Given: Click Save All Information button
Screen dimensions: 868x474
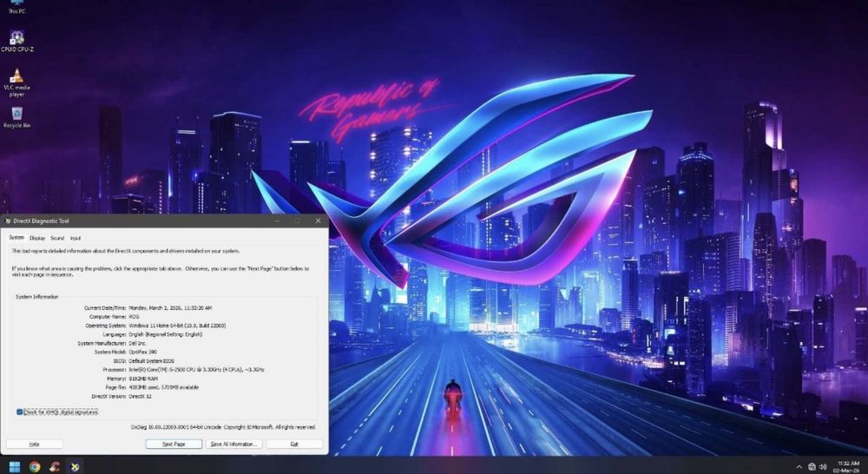Looking at the screenshot, I should click(x=233, y=444).
